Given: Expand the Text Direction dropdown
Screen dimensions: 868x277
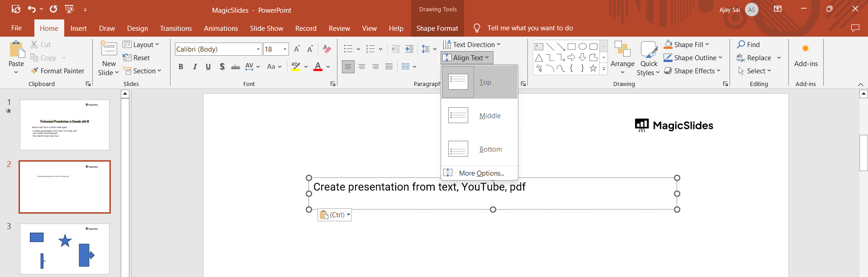Looking at the screenshot, I should click(x=498, y=44).
